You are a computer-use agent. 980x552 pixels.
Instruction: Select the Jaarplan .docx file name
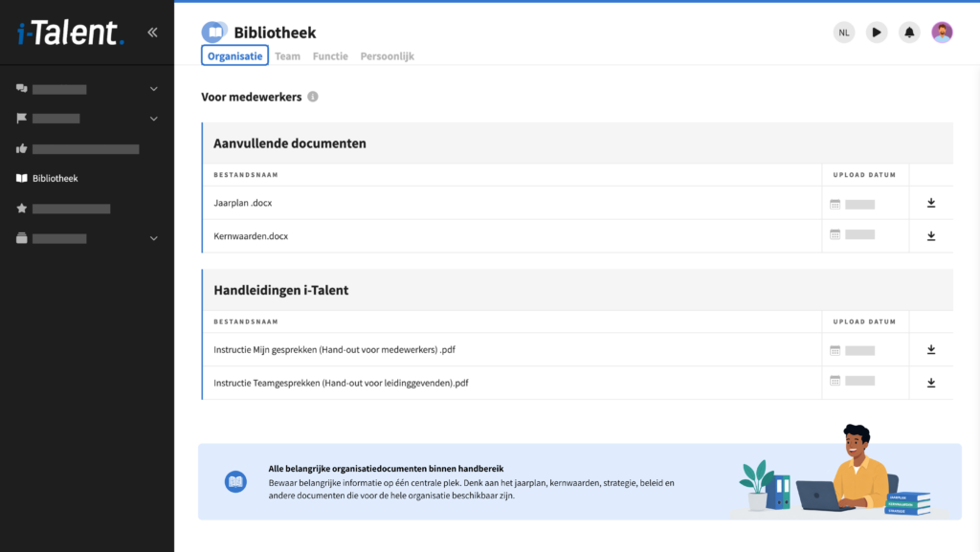click(242, 203)
